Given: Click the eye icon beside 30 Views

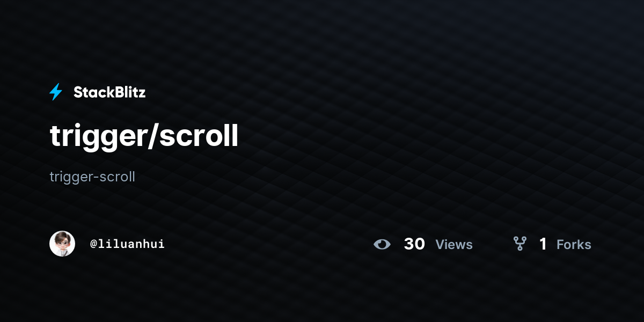Looking at the screenshot, I should click(382, 244).
